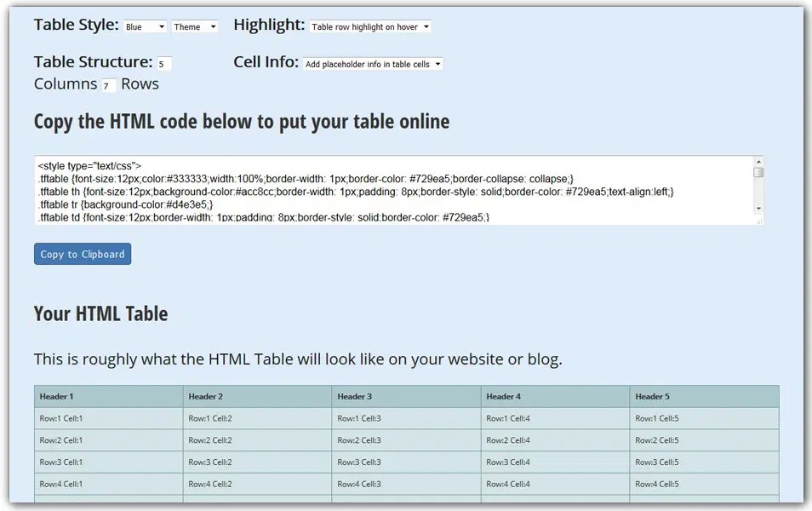The height and width of the screenshot is (511, 812).
Task: Open the Highlight behavior dropdown
Action: pyautogui.click(x=372, y=26)
